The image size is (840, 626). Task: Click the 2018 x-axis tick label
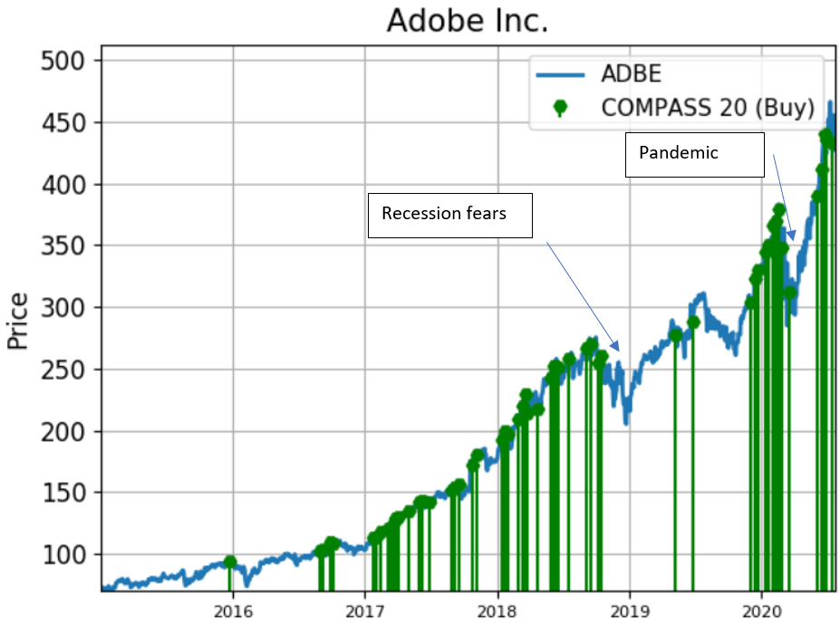[497, 611]
